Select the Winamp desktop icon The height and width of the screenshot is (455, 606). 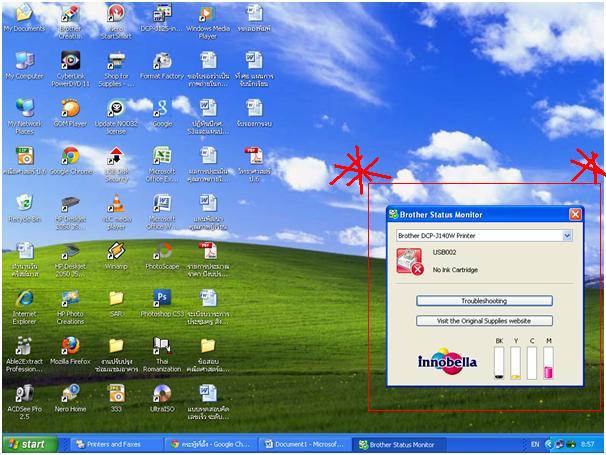tap(116, 255)
